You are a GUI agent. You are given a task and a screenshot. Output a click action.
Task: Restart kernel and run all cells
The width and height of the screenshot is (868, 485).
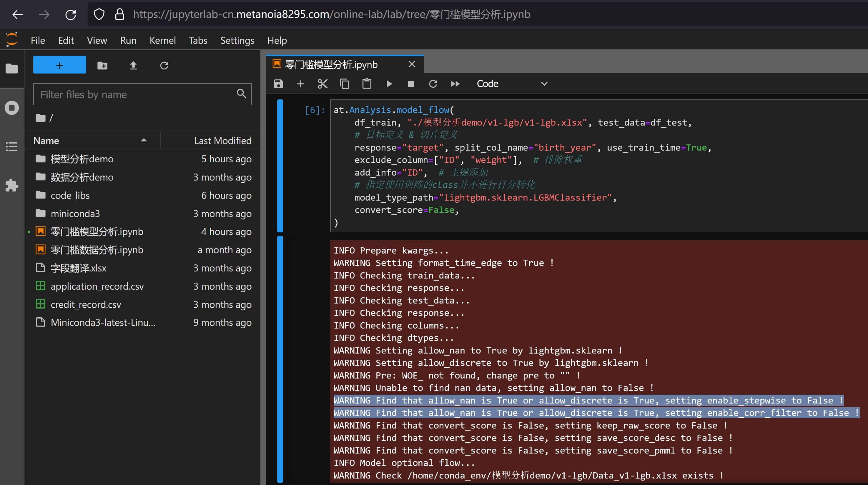click(455, 84)
